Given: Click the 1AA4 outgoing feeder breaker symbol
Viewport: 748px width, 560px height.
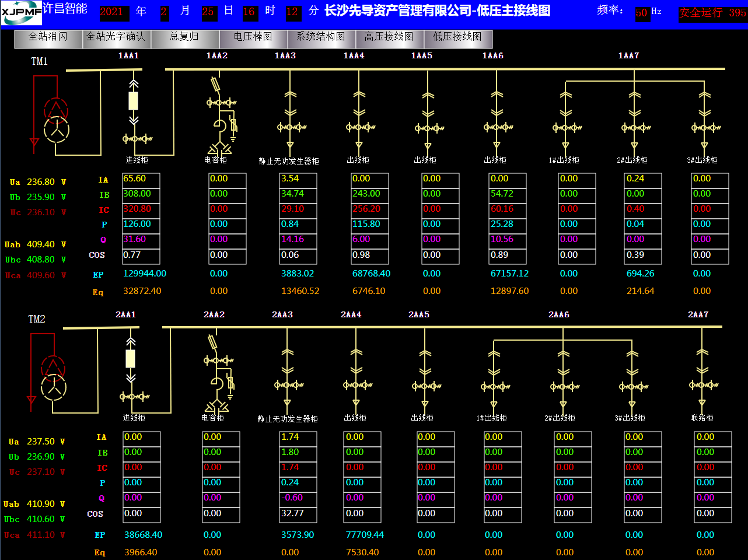Looking at the screenshot, I should 359,127.
